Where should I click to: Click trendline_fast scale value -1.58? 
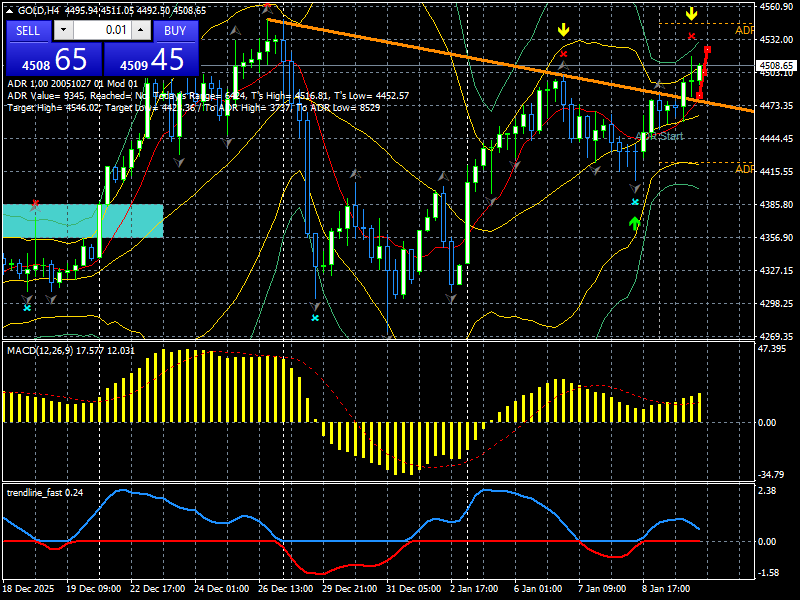768,572
